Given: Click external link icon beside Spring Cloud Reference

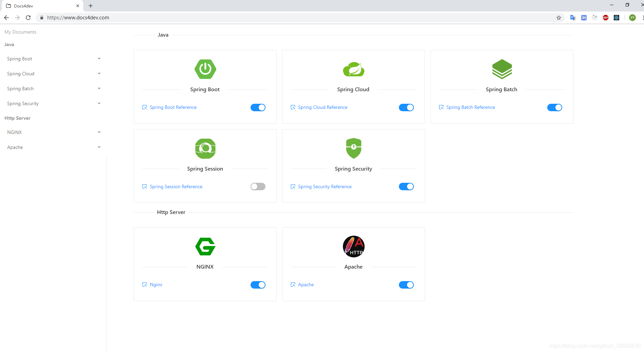Looking at the screenshot, I should [x=293, y=107].
